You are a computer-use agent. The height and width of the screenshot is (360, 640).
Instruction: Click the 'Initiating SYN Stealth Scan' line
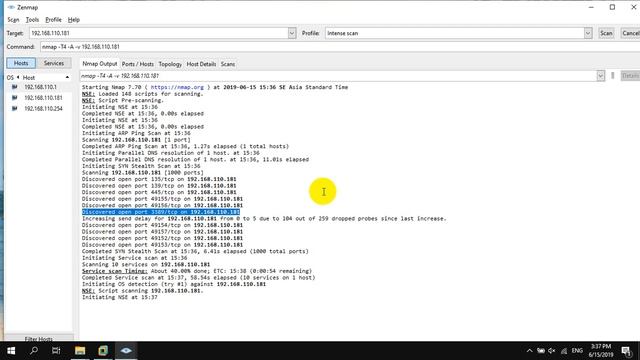[x=141, y=166]
